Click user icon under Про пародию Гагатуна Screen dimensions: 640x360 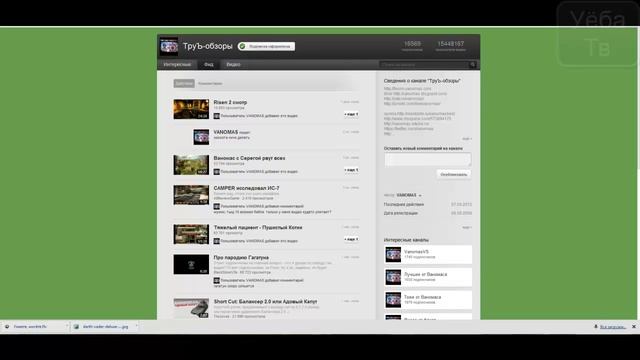pyautogui.click(x=216, y=280)
